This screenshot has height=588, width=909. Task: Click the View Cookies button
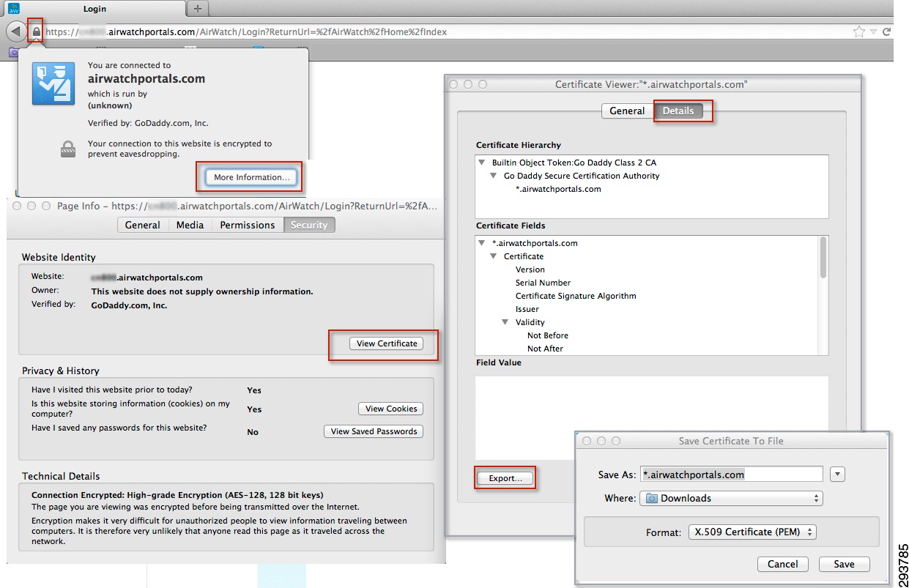391,409
